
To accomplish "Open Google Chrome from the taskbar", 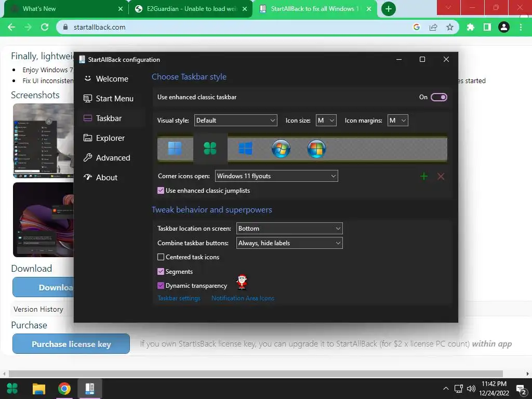I will coord(64,389).
